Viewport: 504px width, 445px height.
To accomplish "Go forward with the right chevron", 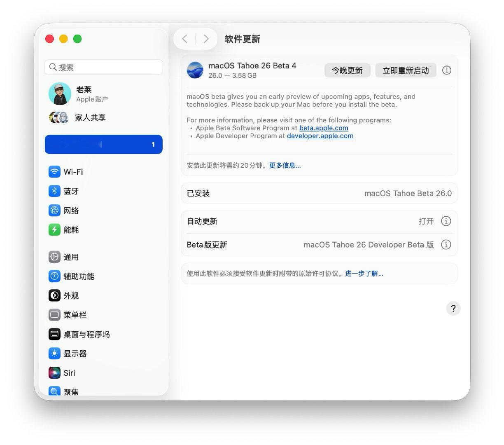I will point(206,39).
